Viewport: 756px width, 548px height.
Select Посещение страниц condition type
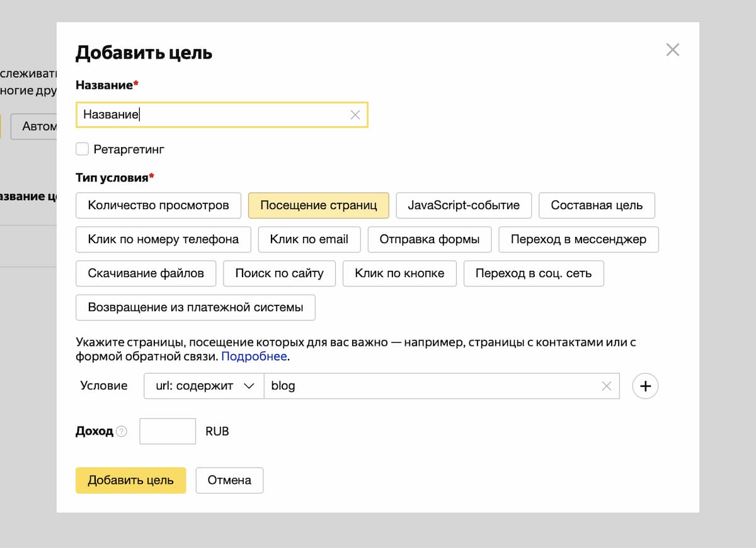pos(318,205)
